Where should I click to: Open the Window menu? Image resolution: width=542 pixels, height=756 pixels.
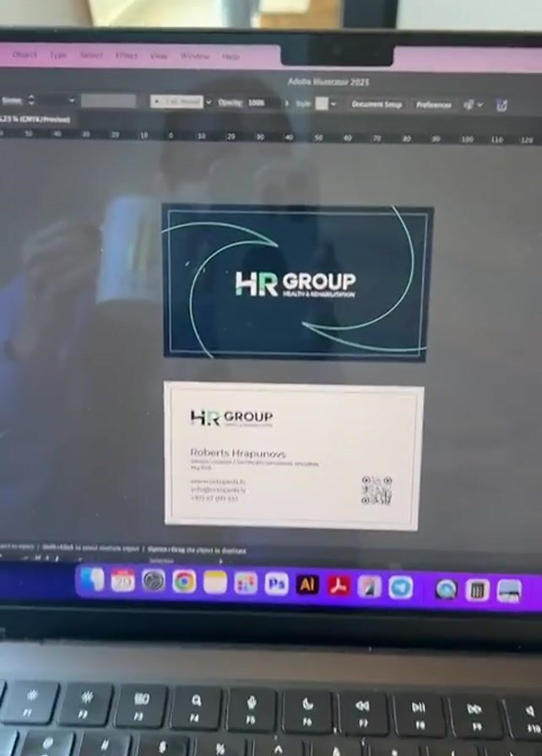[x=194, y=57]
